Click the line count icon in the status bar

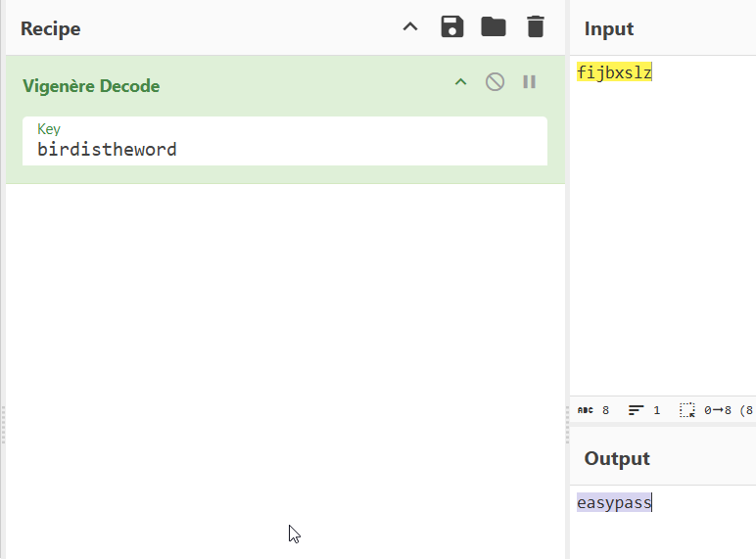tap(637, 410)
